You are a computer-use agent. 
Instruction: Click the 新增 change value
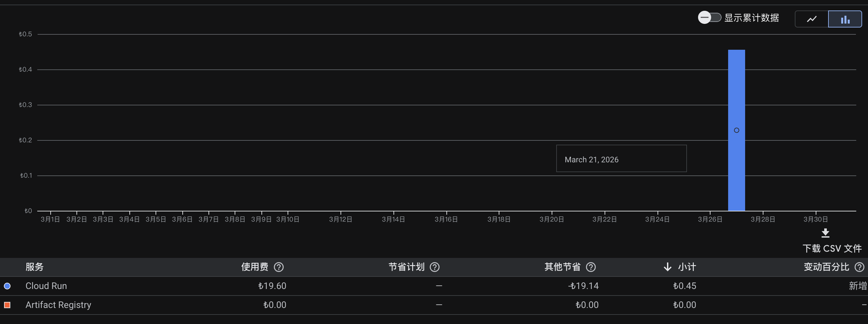point(858,286)
